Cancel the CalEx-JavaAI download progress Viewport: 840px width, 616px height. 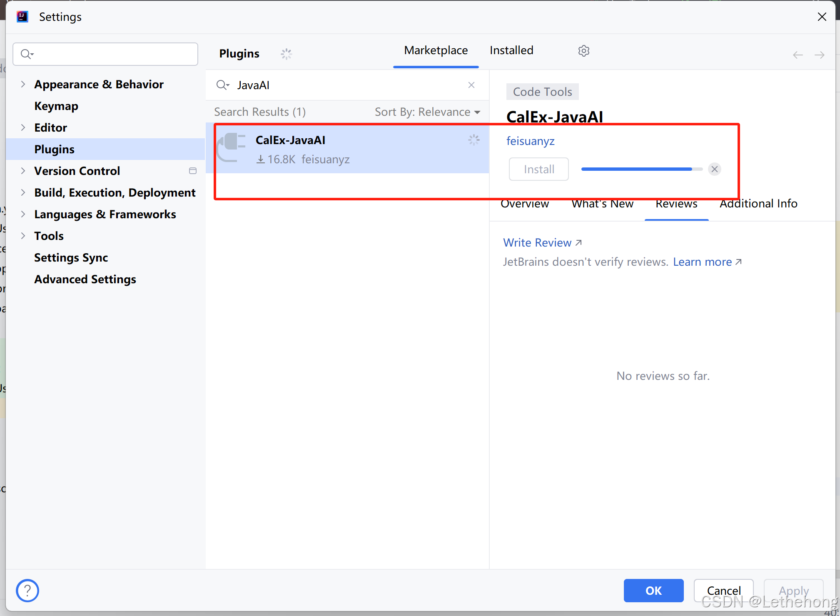click(715, 169)
